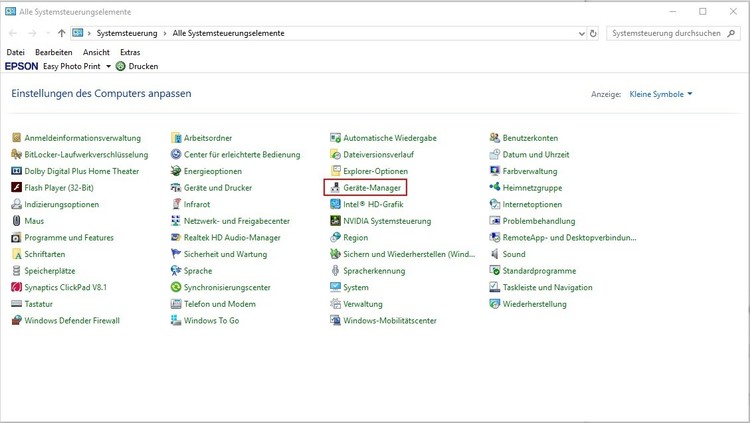Open the NVIDIA Systemsteuerung icon
Image resolution: width=750 pixels, height=423 pixels.
point(336,221)
